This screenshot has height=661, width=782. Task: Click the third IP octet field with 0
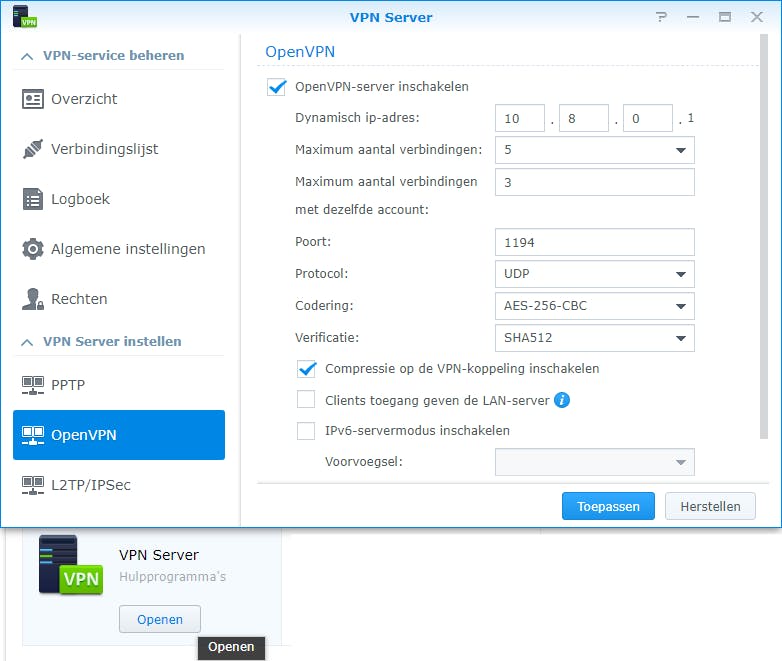648,118
